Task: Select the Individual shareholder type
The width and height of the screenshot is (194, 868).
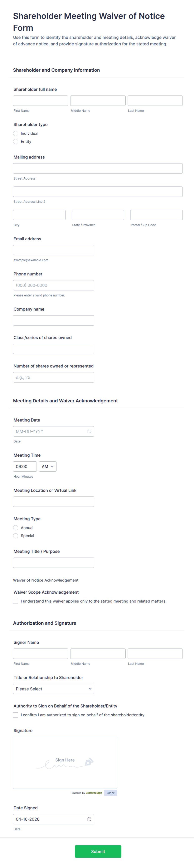Action: pos(15,133)
